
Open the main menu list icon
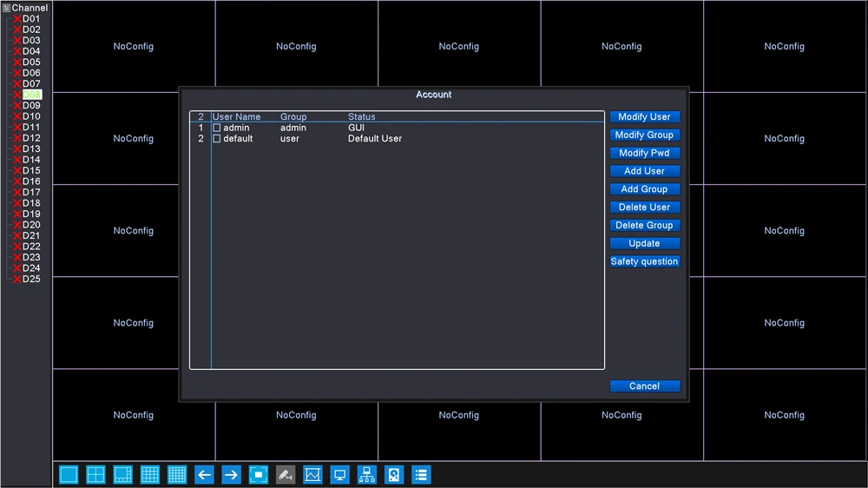(x=421, y=475)
